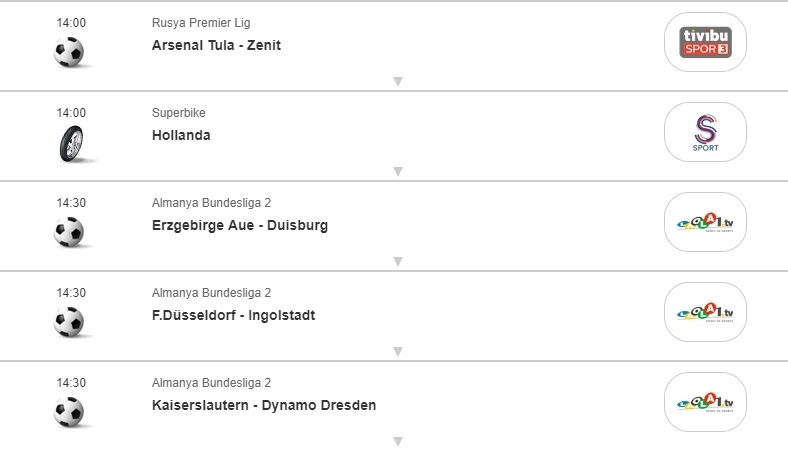Open the channel logo for Kaiserslautern match
This screenshot has width=788, height=449.
705,402
